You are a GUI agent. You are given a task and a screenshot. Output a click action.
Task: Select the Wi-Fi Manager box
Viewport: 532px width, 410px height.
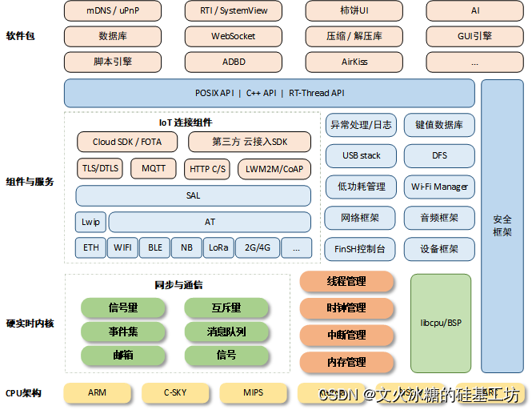tap(439, 187)
